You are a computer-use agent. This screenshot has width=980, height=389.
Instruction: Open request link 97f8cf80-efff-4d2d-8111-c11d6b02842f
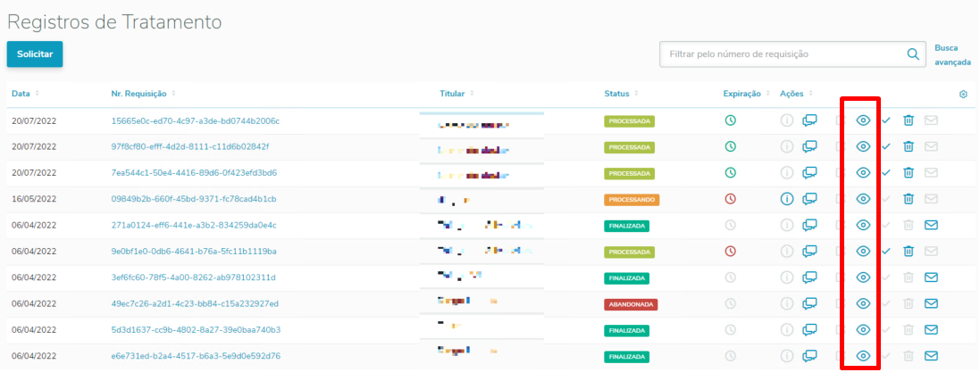pos(190,146)
